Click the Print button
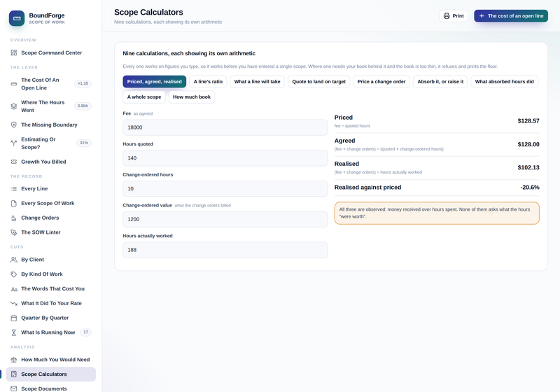Viewport: 560px width, 392px height. [454, 15]
